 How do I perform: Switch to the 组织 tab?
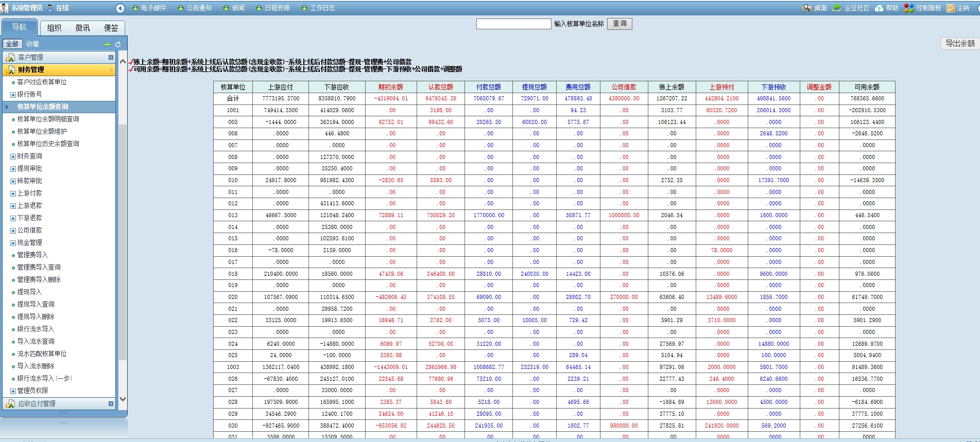click(54, 28)
